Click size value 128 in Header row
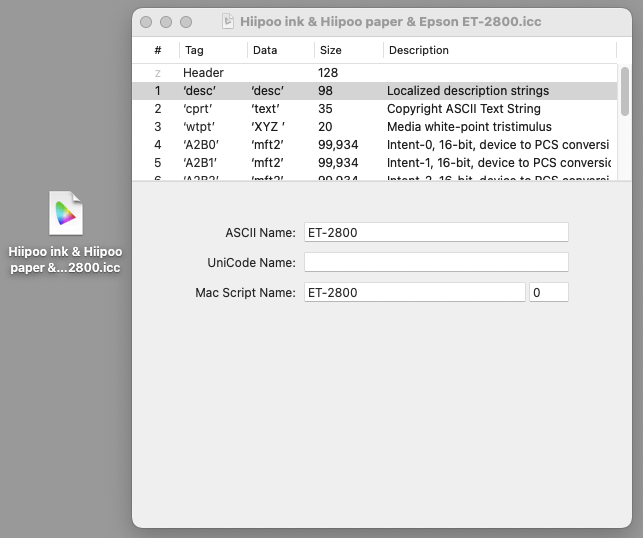 (x=328, y=73)
